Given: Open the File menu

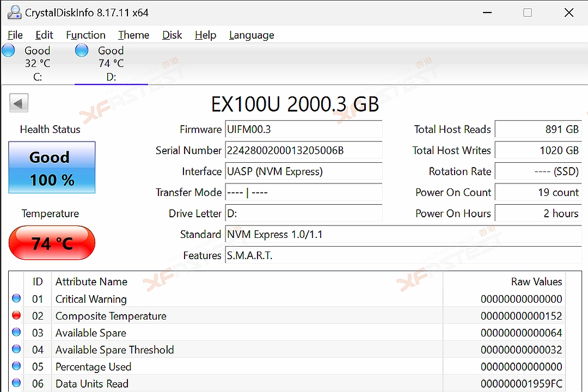Looking at the screenshot, I should 15,35.
